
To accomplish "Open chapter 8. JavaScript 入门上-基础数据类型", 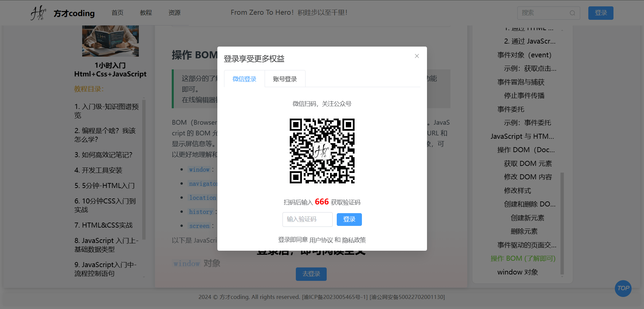I will point(107,245).
